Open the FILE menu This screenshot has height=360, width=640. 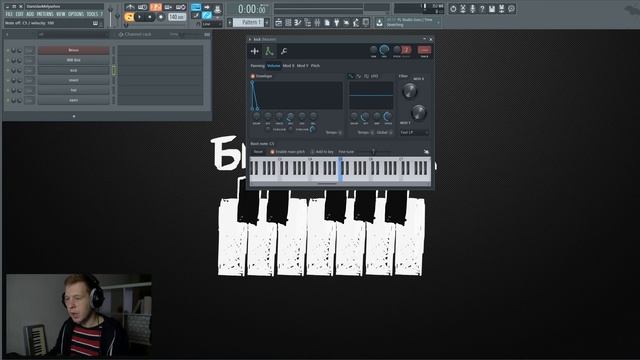9,14
